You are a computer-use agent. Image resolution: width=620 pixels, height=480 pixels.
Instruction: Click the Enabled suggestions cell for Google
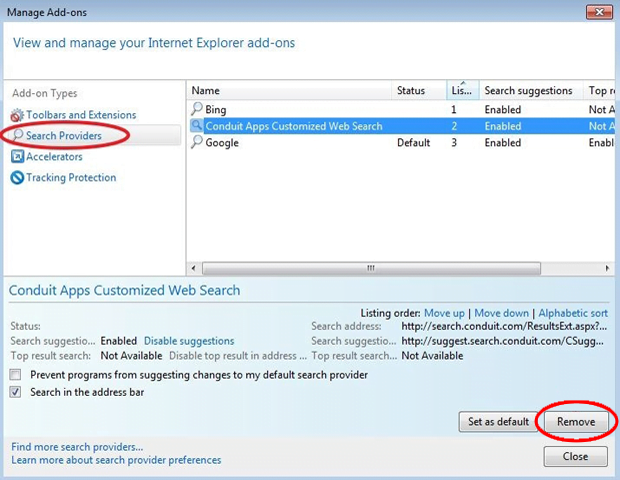point(503,143)
